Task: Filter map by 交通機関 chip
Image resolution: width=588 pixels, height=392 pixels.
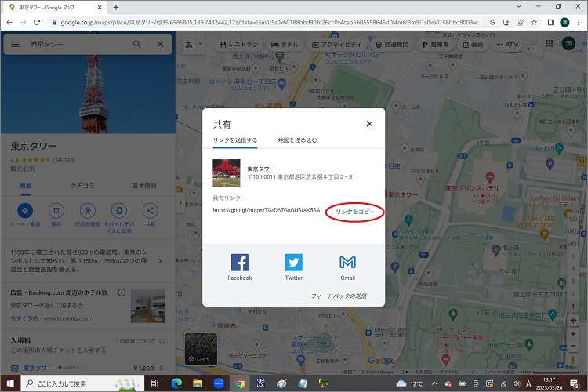Action: [392, 44]
